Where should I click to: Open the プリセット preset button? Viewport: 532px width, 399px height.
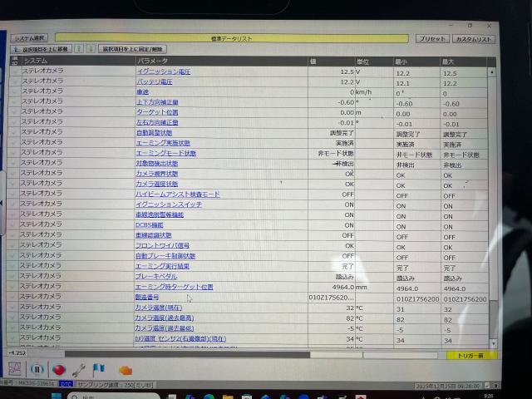431,39
